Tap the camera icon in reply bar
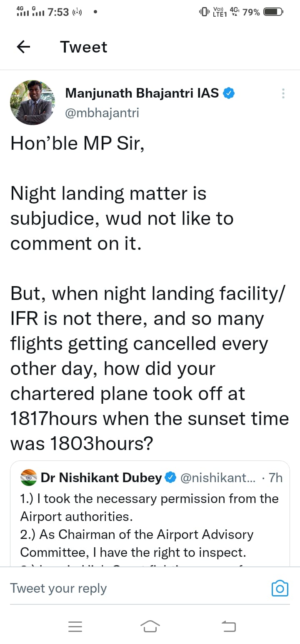The height and width of the screenshot is (644, 300). [x=280, y=588]
